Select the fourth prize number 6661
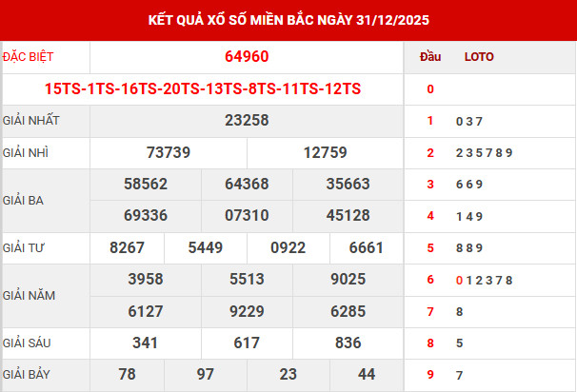Image resolution: width=577 pixels, height=392 pixels. pyautogui.click(x=367, y=248)
